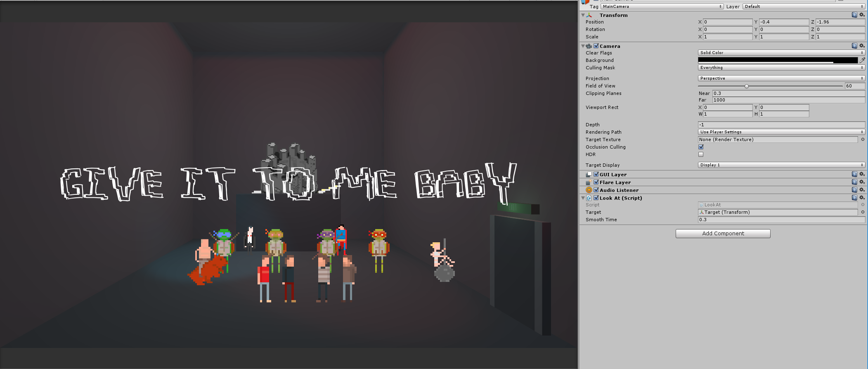Open help icon for Flare Layer
The height and width of the screenshot is (369, 868).
click(854, 182)
